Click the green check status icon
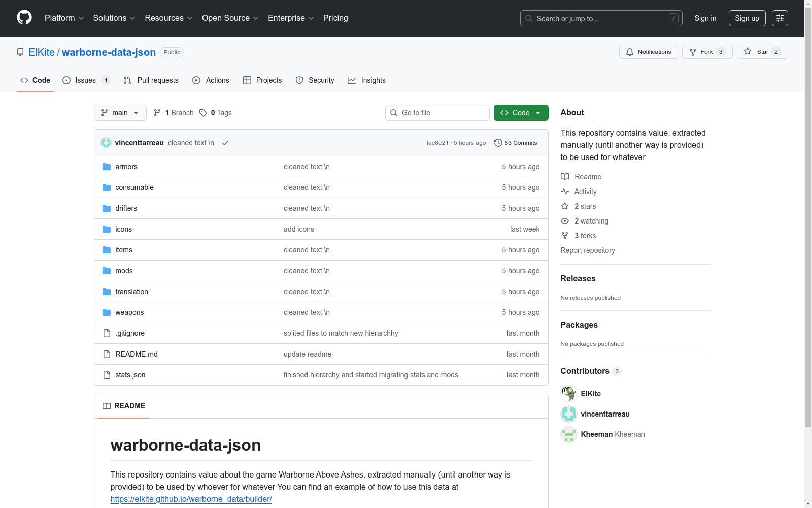This screenshot has width=812, height=508. click(x=225, y=143)
